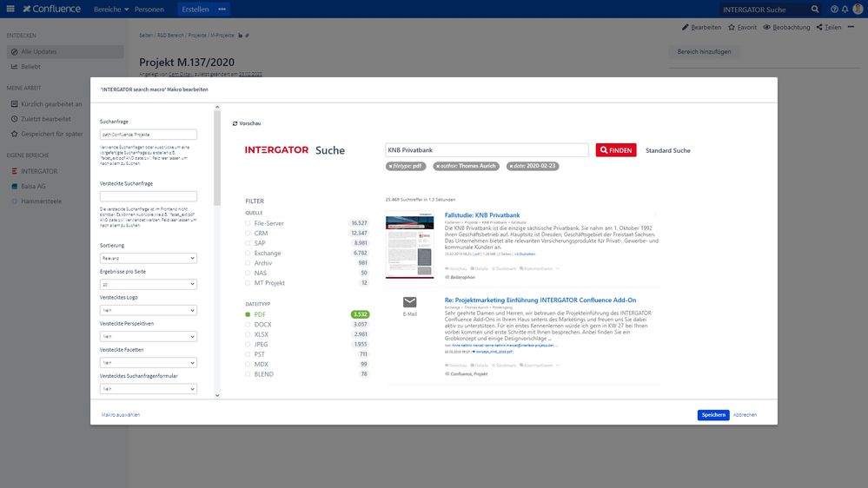Click the Suchanfrage input field
Viewport: 868px width, 488px height.
[149, 135]
